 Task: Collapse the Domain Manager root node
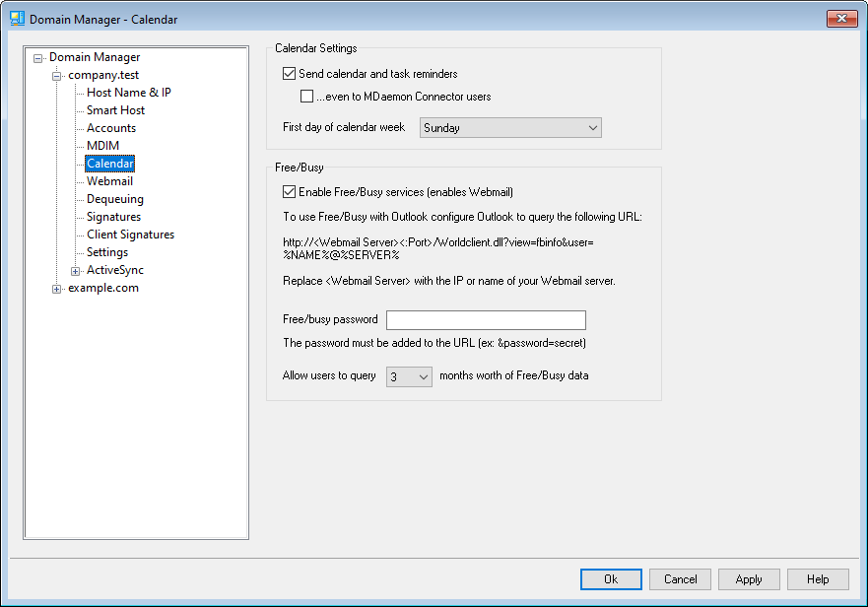point(38,57)
